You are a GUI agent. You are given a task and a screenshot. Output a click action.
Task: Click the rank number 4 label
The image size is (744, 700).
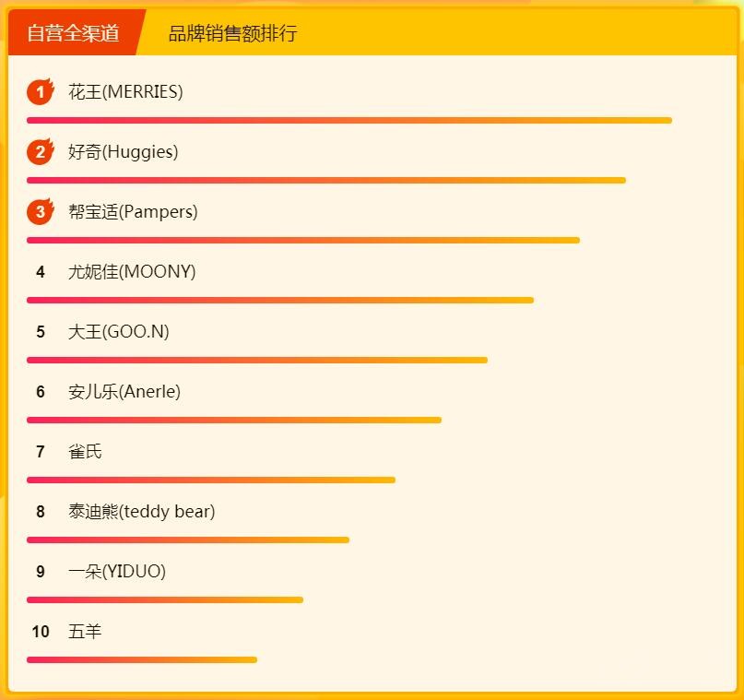(41, 272)
